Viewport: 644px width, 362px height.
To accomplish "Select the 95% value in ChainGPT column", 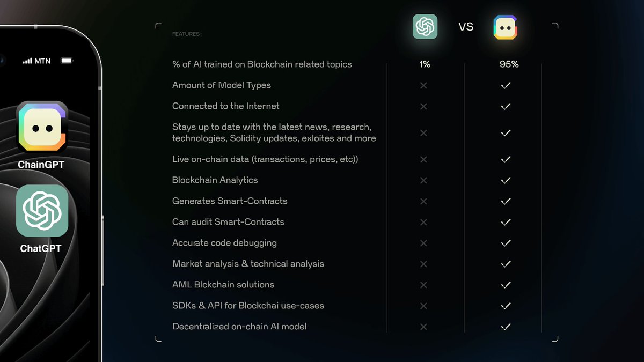I will 508,64.
